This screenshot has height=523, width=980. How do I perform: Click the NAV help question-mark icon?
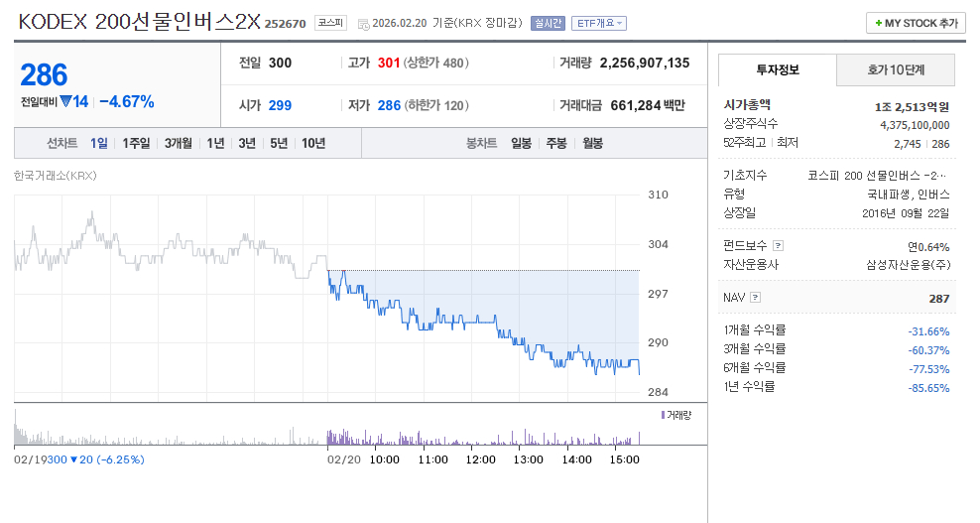click(x=756, y=297)
